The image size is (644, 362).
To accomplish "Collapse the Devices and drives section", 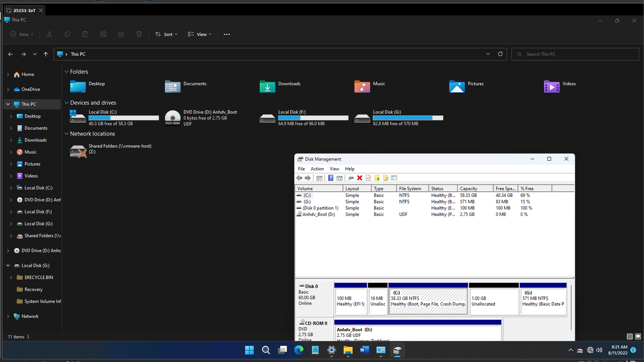I will click(x=66, y=103).
